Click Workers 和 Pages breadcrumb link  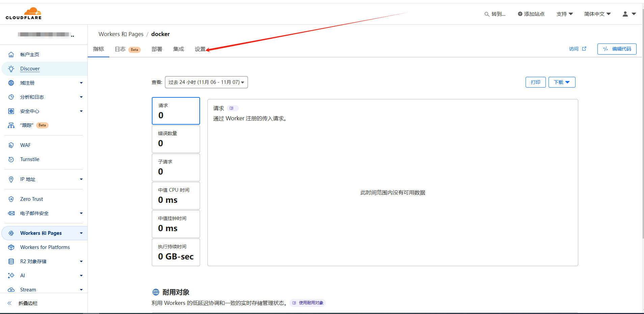tap(121, 34)
